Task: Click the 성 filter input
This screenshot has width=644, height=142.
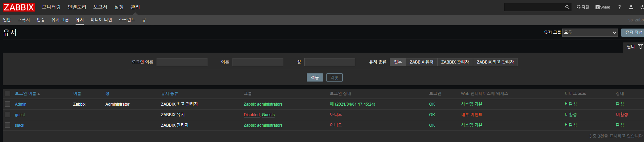Action: (x=330, y=62)
